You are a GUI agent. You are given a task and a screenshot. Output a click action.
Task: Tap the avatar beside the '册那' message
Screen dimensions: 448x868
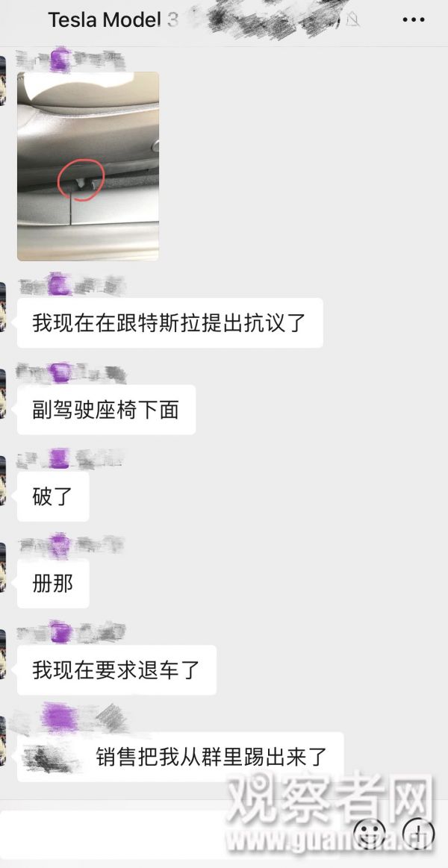(3, 567)
